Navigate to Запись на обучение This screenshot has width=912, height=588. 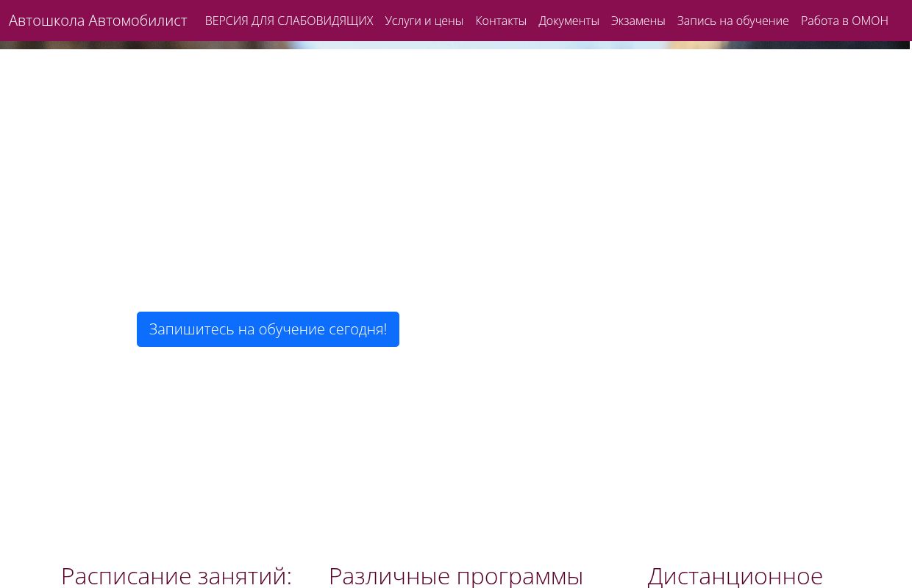coord(733,21)
